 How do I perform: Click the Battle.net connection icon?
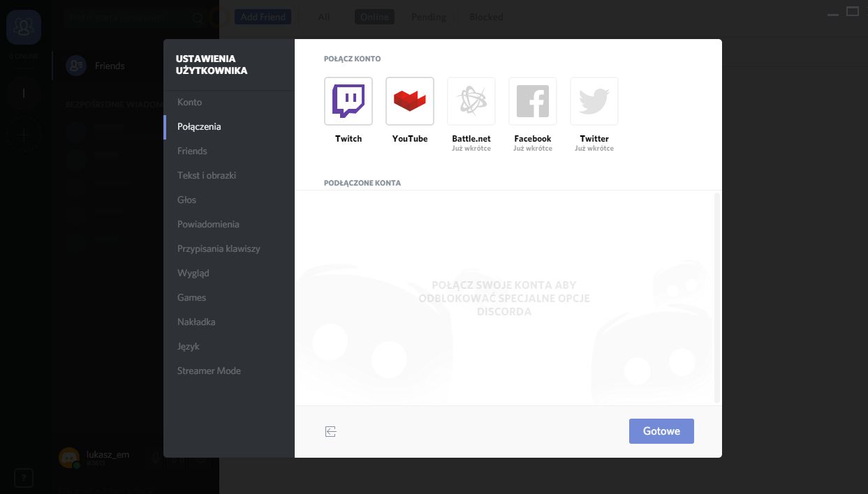(x=471, y=101)
